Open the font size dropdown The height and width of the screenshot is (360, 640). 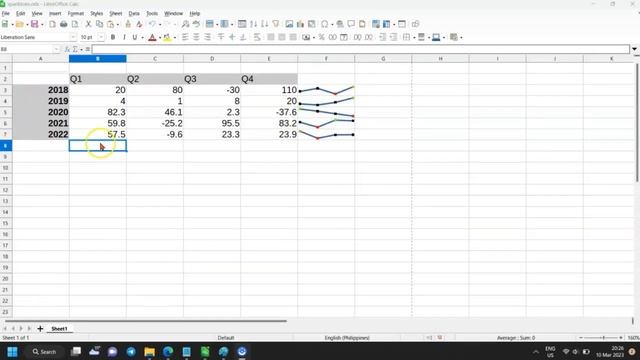[101, 37]
